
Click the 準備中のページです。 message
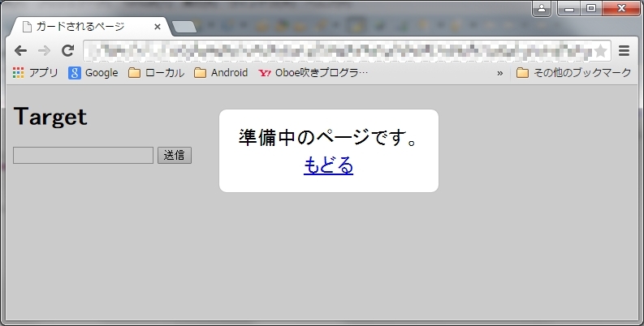pos(329,137)
